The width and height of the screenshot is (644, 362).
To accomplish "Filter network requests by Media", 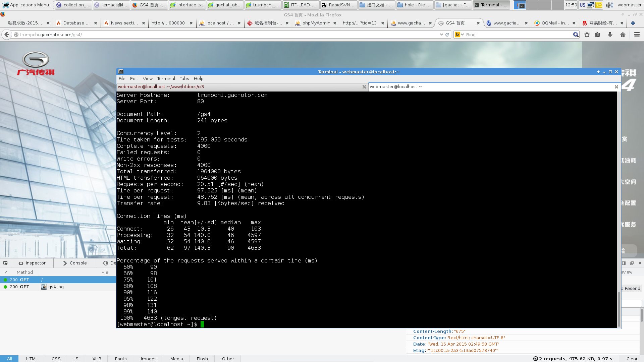I will [x=176, y=359].
